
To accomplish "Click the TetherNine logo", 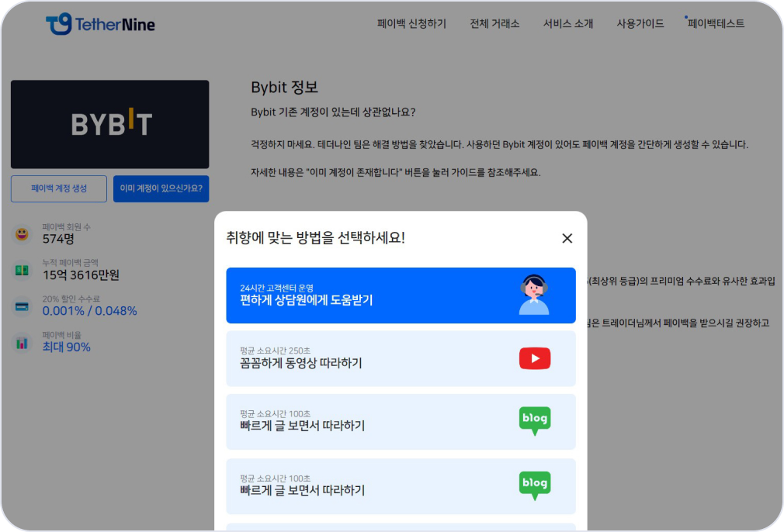I will (x=100, y=24).
